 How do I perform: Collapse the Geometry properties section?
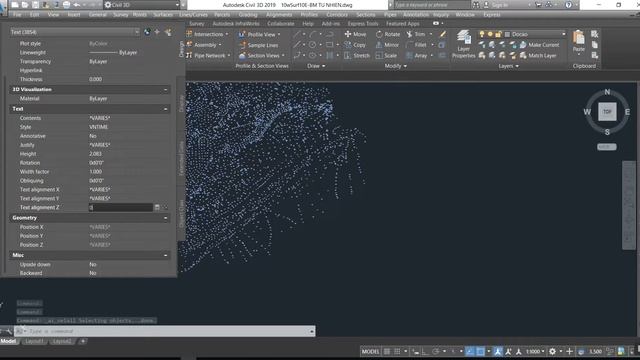coord(165,218)
